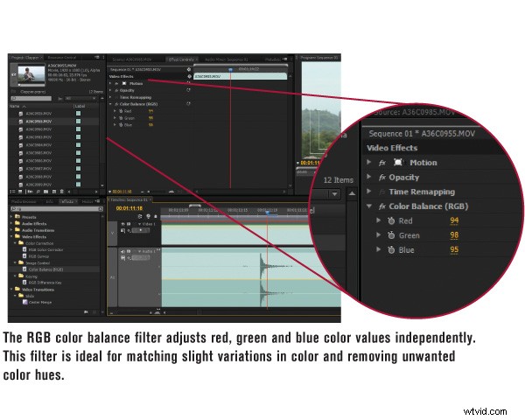Viewport: 525px width, 420px height.
Task: Open the Effect Controls tab in the original panel
Action: pyautogui.click(x=181, y=59)
